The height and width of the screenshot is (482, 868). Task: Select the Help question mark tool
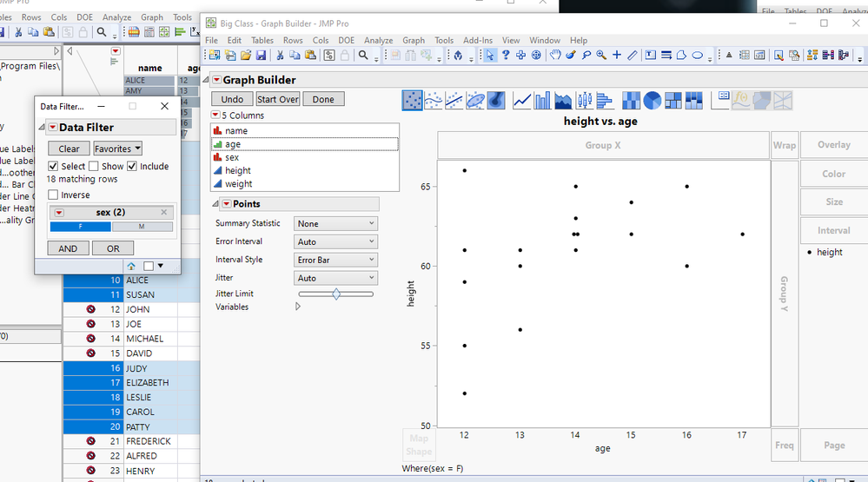(506, 56)
